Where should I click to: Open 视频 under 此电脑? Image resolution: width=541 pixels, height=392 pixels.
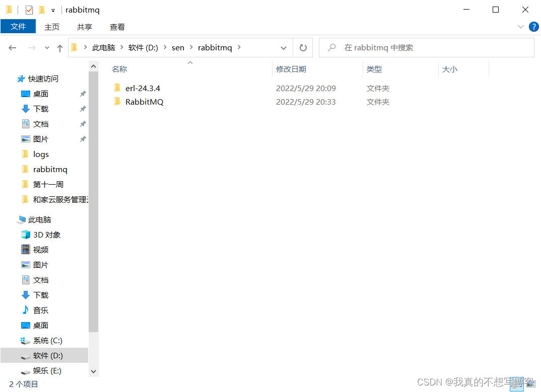pos(41,250)
